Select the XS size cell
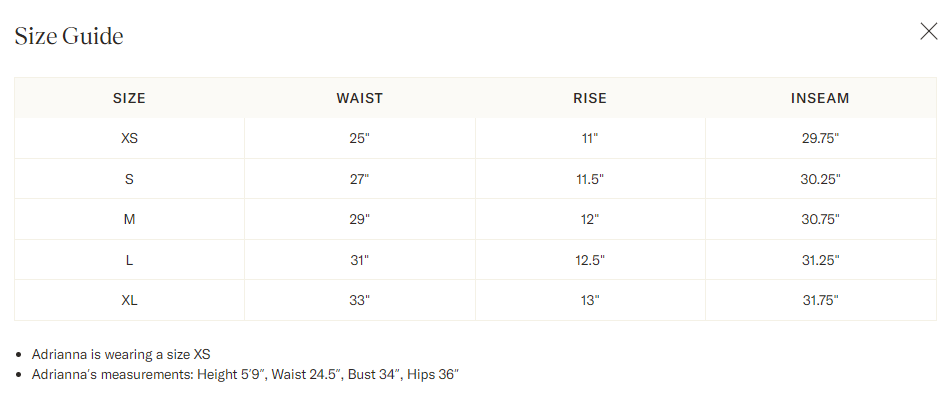Screen dimensions: 952x410 [x=129, y=138]
